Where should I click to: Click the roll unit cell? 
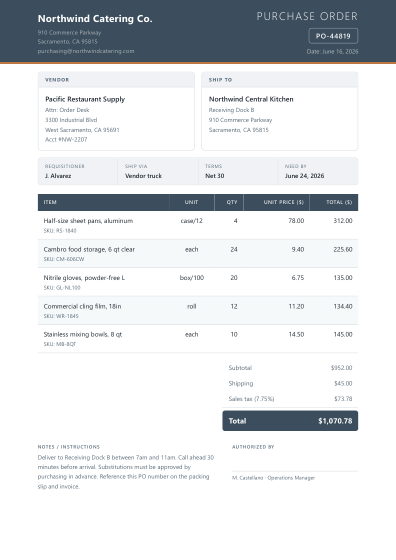pyautogui.click(x=191, y=306)
